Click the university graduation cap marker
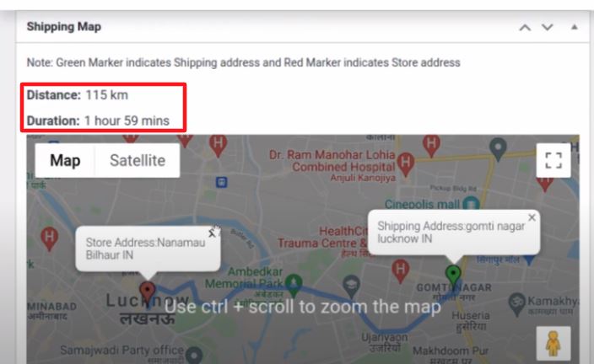594x364 pixels. point(351,286)
